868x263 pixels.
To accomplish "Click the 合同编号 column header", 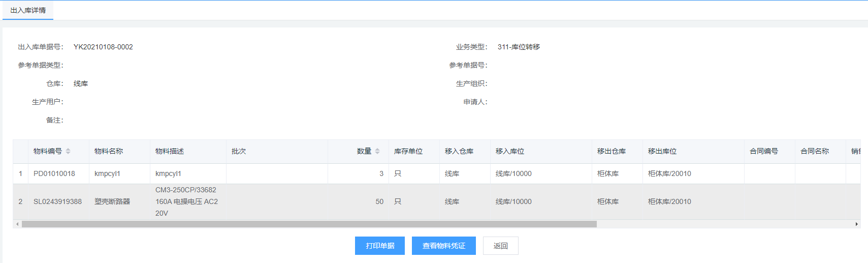I will 764,151.
